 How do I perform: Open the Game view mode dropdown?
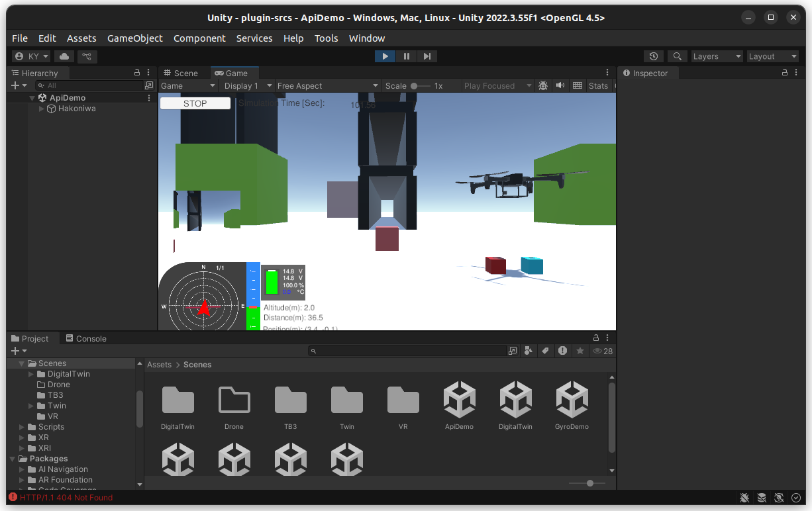pyautogui.click(x=188, y=85)
